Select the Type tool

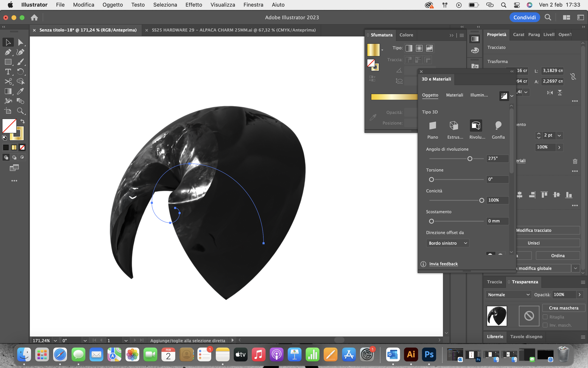[x=8, y=72]
